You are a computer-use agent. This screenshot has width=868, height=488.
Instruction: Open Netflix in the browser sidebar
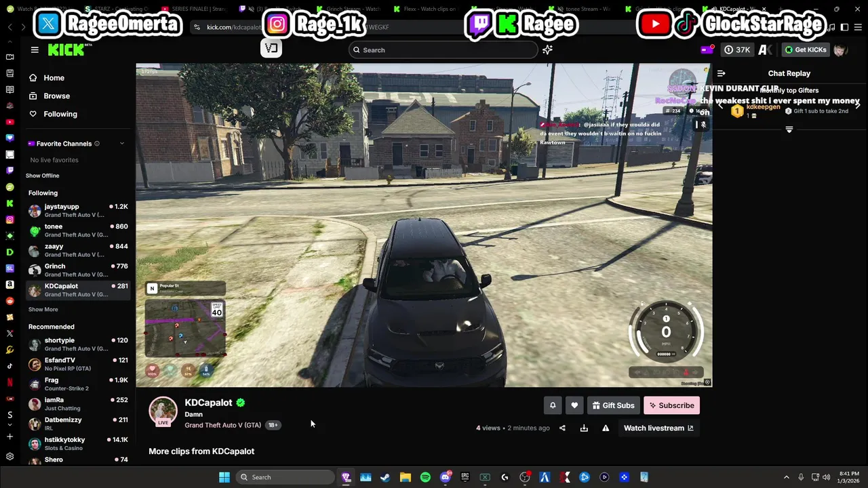[x=9, y=382]
